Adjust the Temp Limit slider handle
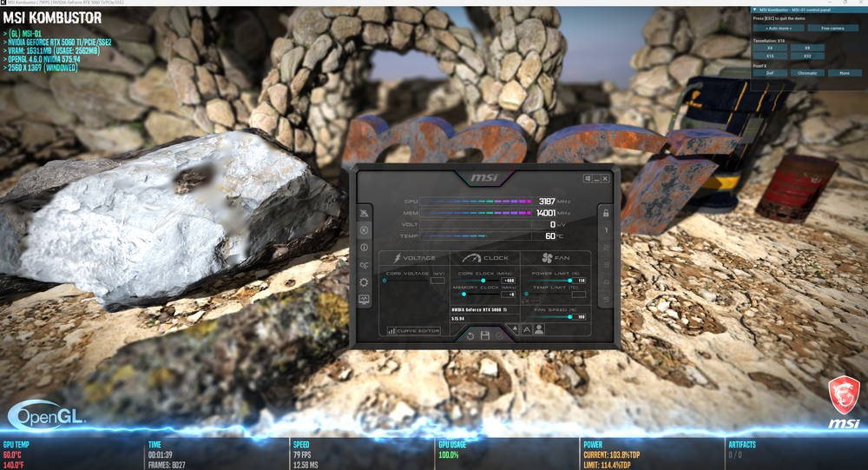The height and width of the screenshot is (470, 868). (527, 295)
